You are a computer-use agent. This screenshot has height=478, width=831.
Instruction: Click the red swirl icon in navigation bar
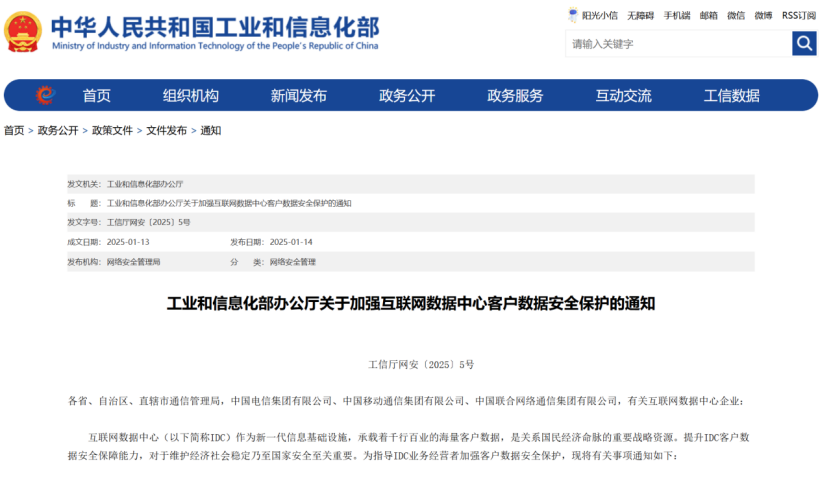45,95
